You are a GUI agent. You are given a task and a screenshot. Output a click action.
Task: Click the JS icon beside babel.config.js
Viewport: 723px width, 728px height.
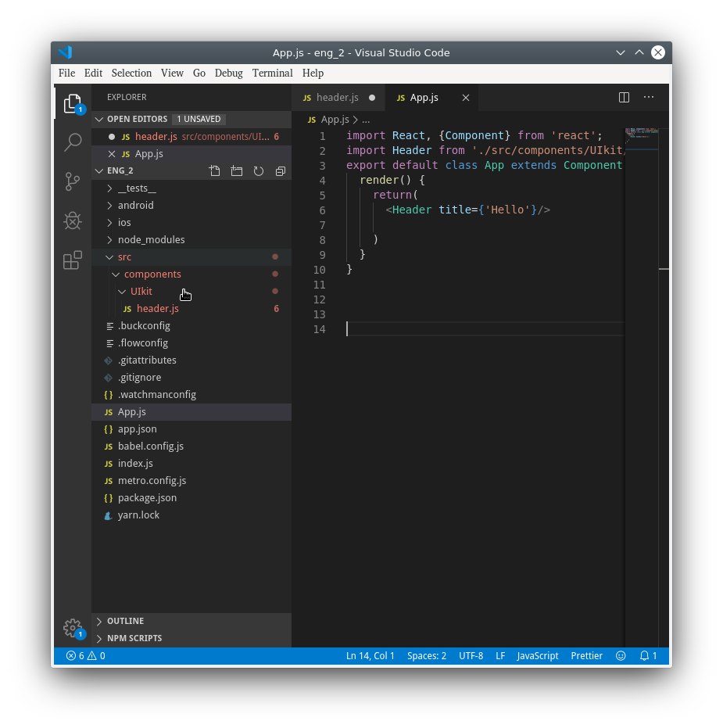click(x=109, y=446)
